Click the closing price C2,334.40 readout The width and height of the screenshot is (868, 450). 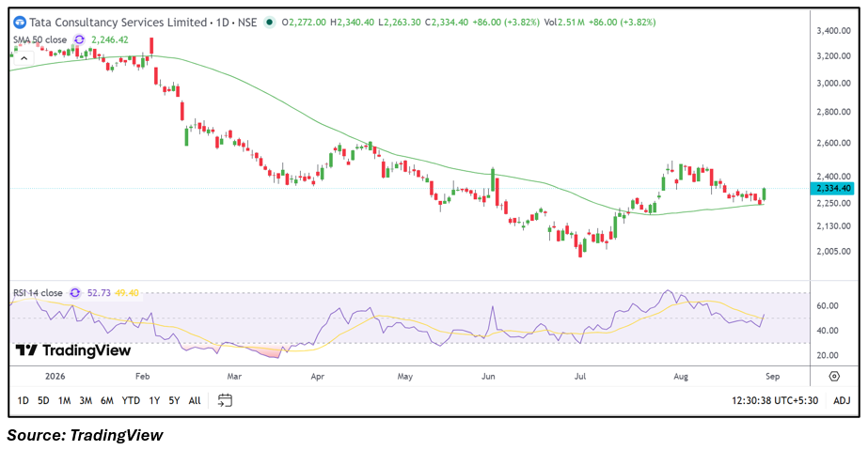tap(447, 23)
